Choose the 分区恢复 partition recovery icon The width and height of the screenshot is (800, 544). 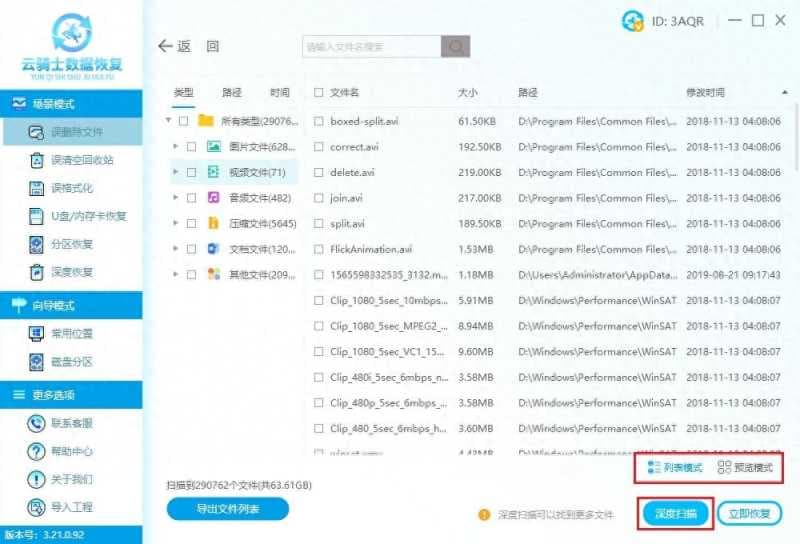[x=36, y=244]
